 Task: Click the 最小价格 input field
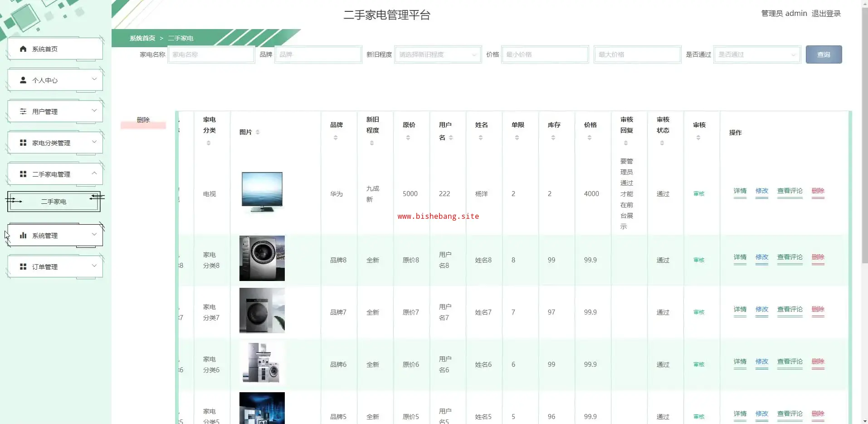click(545, 54)
